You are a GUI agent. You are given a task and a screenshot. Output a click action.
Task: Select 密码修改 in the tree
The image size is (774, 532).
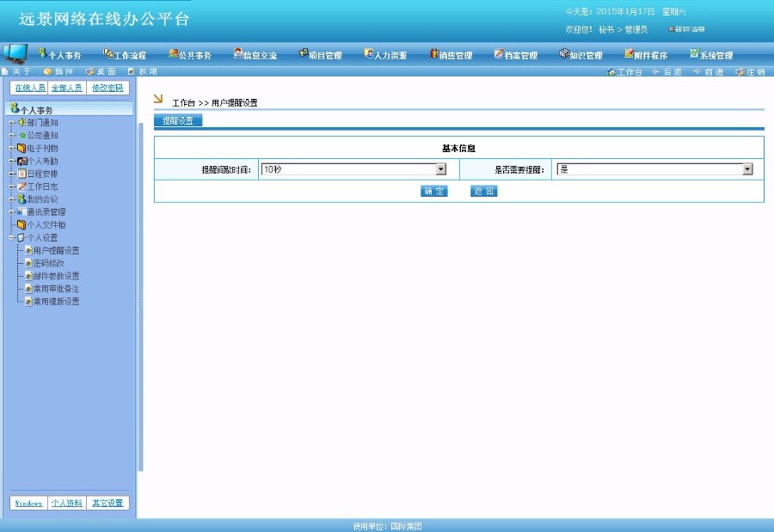(48, 264)
